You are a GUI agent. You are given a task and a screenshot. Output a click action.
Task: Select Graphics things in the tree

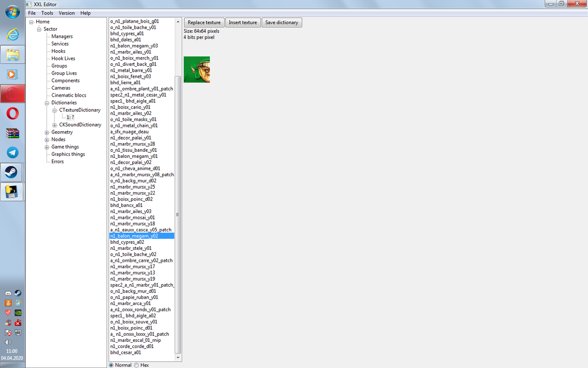(68, 154)
